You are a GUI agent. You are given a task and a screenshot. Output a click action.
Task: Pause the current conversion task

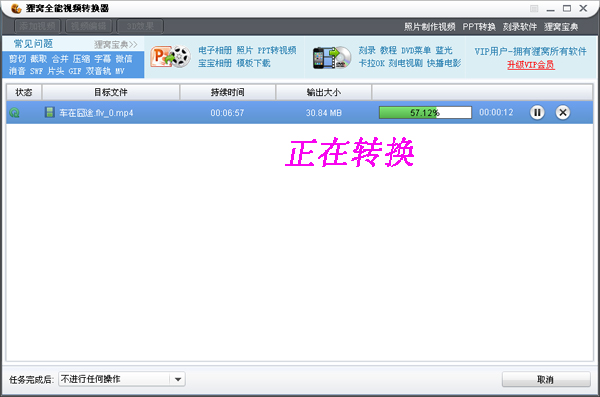pyautogui.click(x=537, y=113)
